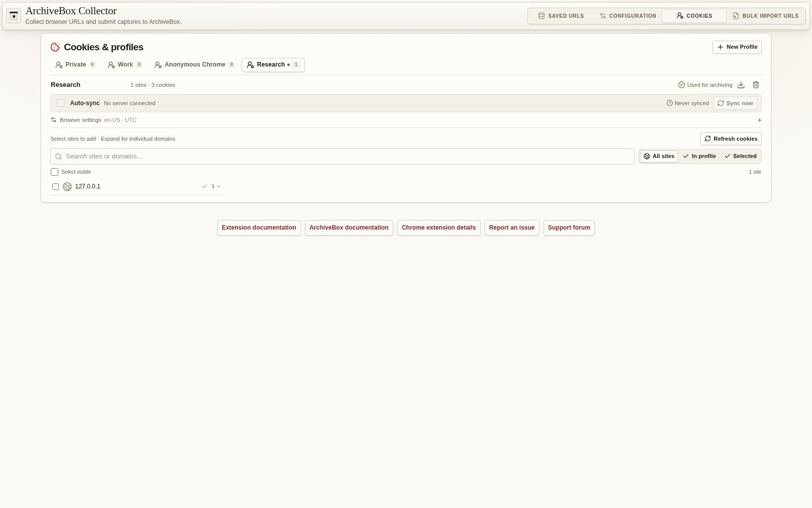Open ArchiveBox documentation link

349,228
